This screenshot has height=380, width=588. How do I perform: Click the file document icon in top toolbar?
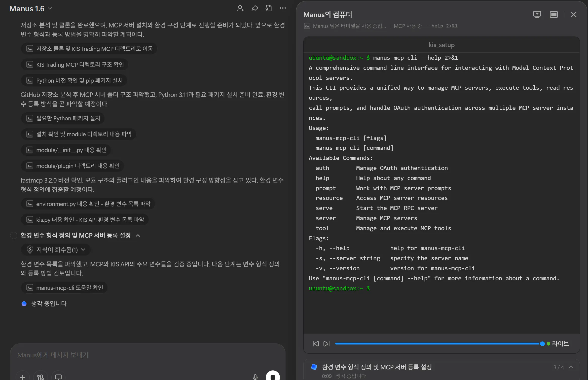pos(269,8)
